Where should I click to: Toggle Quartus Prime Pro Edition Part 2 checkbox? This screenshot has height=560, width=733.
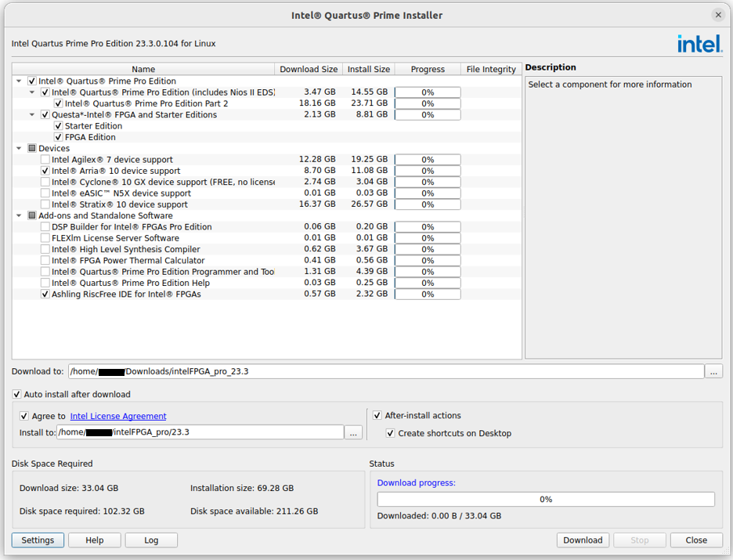point(58,103)
